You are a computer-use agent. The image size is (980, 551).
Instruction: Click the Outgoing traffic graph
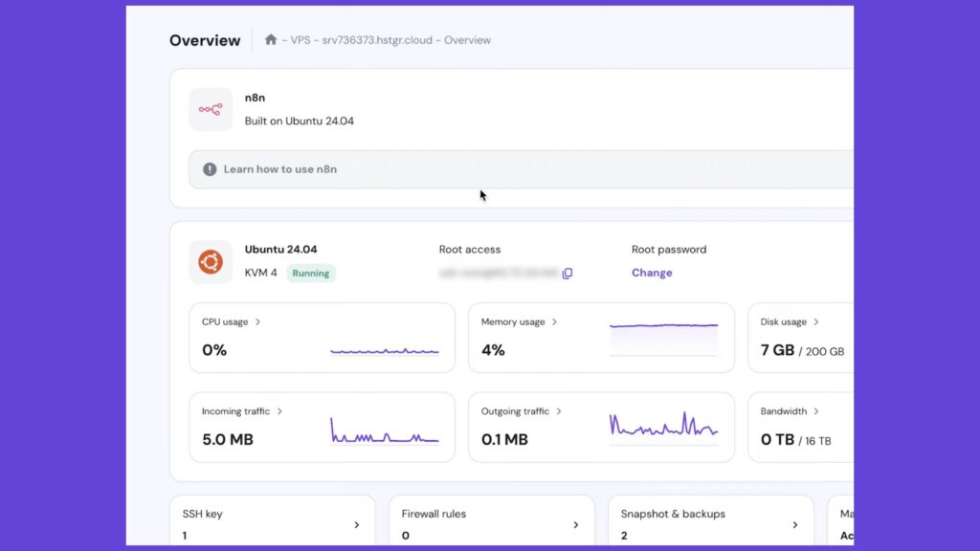point(664,428)
